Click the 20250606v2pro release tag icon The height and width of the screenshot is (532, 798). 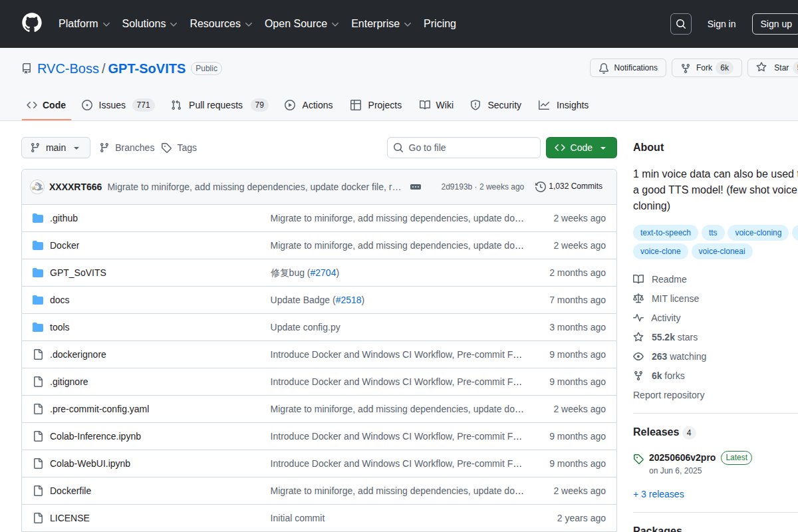pyautogui.click(x=638, y=458)
